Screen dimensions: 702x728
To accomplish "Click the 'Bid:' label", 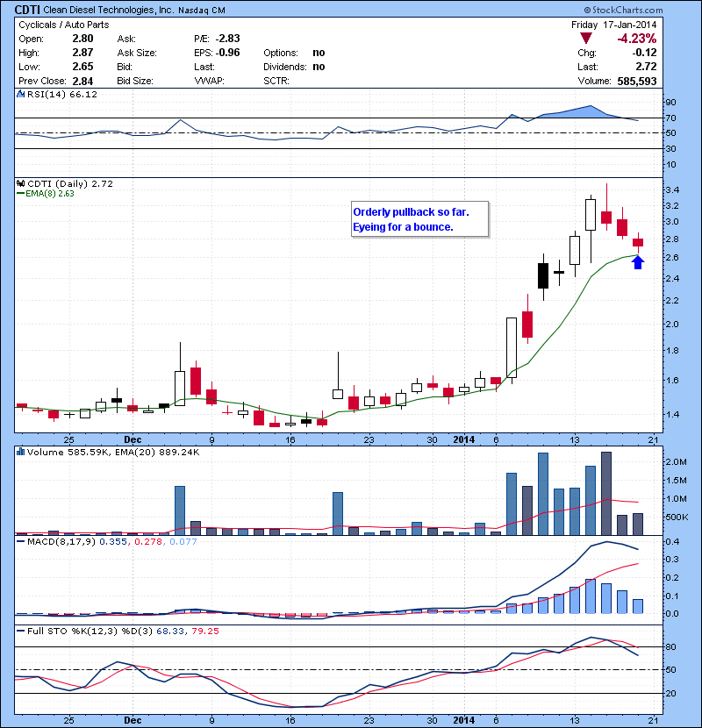I will point(125,67).
